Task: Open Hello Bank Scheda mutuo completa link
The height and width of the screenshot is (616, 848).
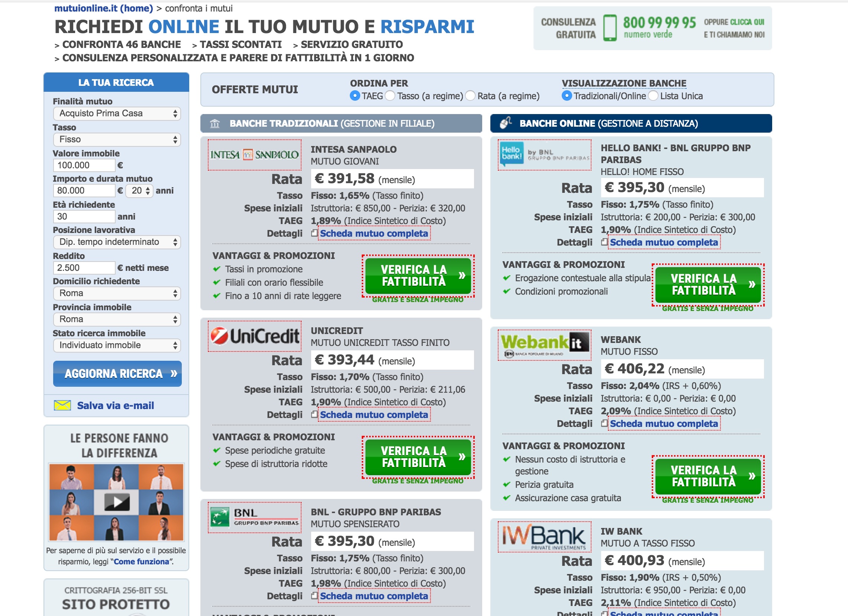Action: point(664,242)
